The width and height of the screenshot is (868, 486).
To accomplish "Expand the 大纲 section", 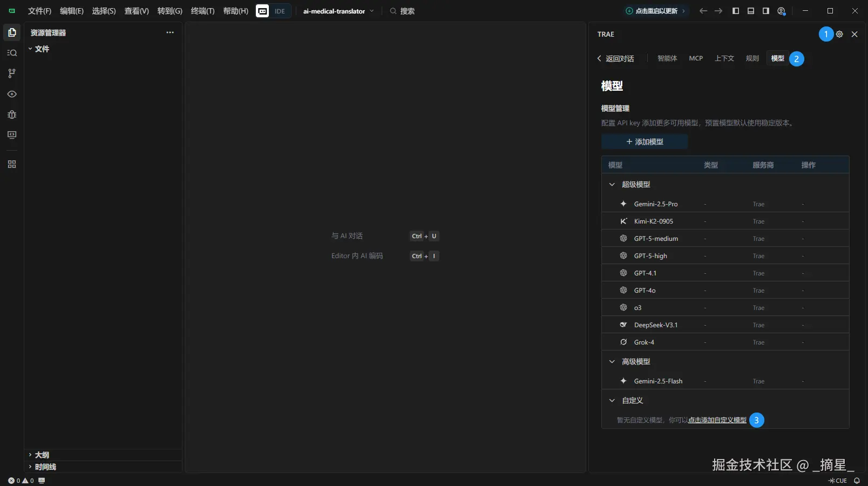I will 103,455.
